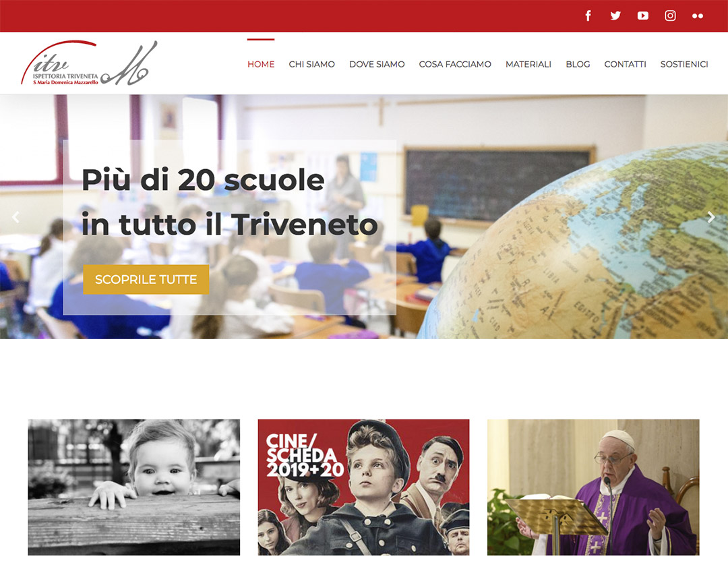This screenshot has height=565, width=728.
Task: Open the Instagram social icon
Action: tap(671, 16)
